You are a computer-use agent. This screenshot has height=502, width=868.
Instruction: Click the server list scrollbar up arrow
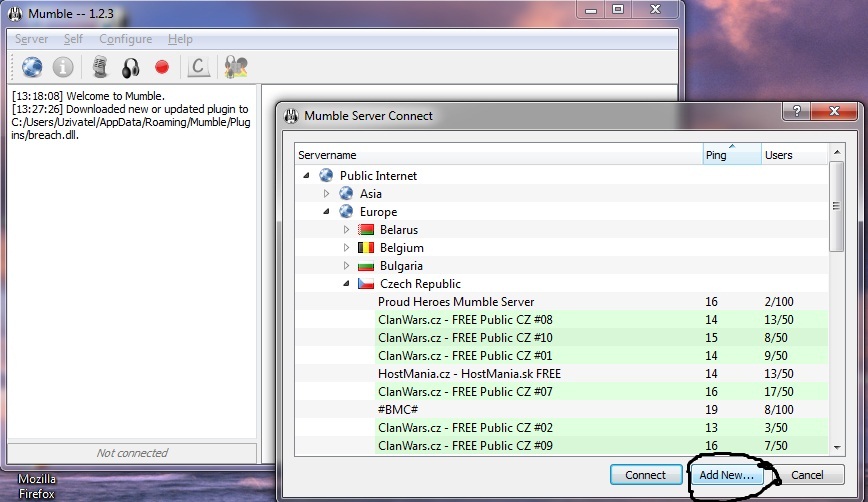(x=836, y=151)
